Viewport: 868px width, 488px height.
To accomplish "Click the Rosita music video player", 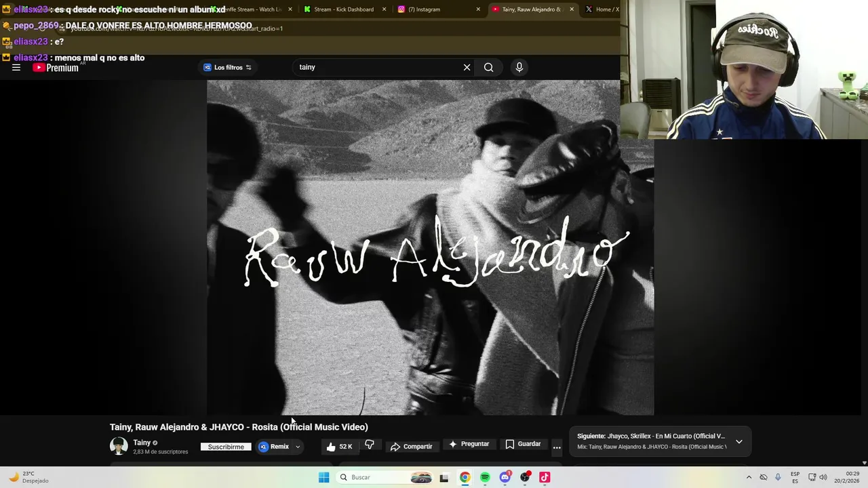I will pyautogui.click(x=430, y=247).
